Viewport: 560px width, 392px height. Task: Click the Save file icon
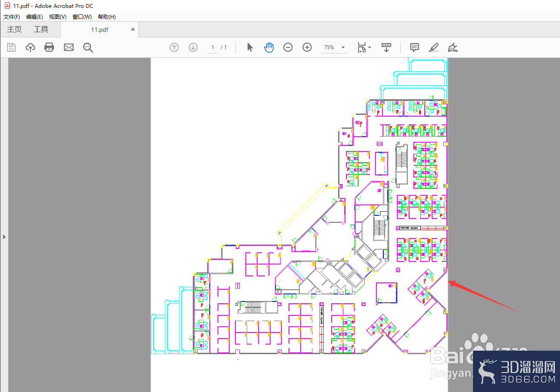(x=11, y=47)
